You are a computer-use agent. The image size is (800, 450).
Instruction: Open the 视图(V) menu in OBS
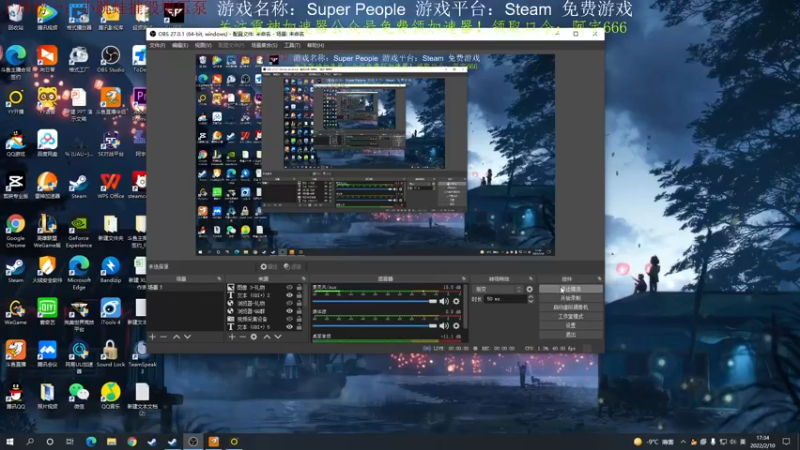(x=203, y=45)
